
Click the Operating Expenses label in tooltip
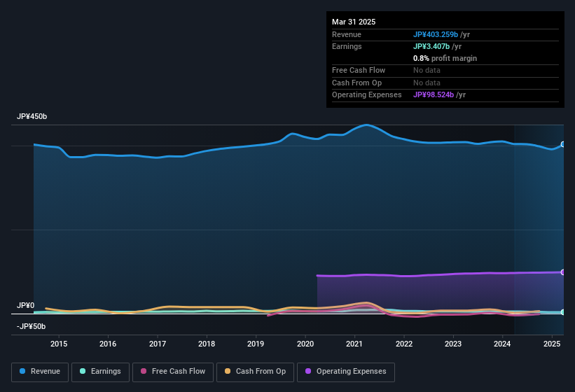(367, 95)
